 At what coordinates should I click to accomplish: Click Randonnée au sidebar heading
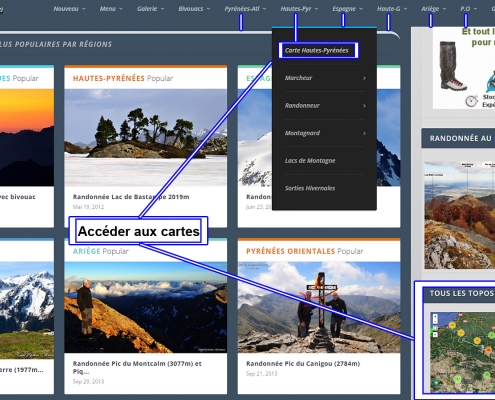click(460, 138)
